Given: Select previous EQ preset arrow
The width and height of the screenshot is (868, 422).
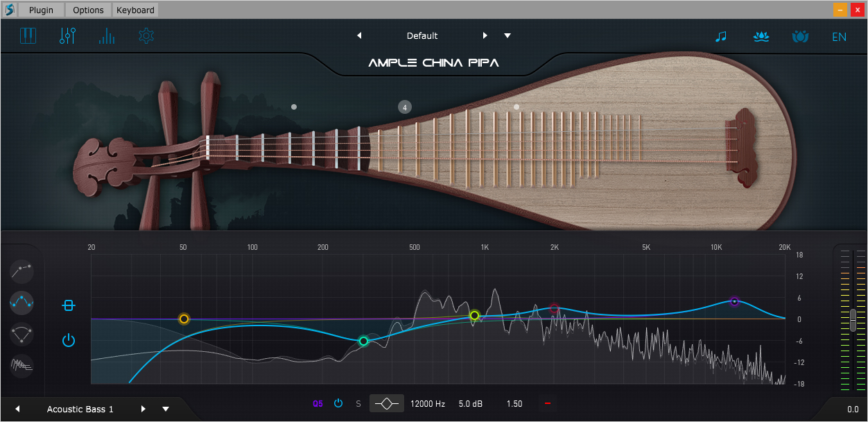Looking at the screenshot, I should point(18,409).
